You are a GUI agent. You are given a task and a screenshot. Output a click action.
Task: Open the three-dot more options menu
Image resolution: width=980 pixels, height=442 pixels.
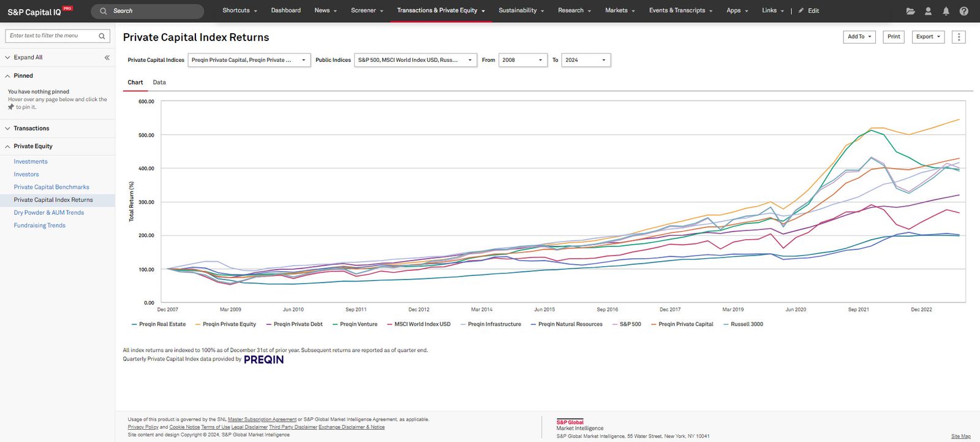[959, 37]
